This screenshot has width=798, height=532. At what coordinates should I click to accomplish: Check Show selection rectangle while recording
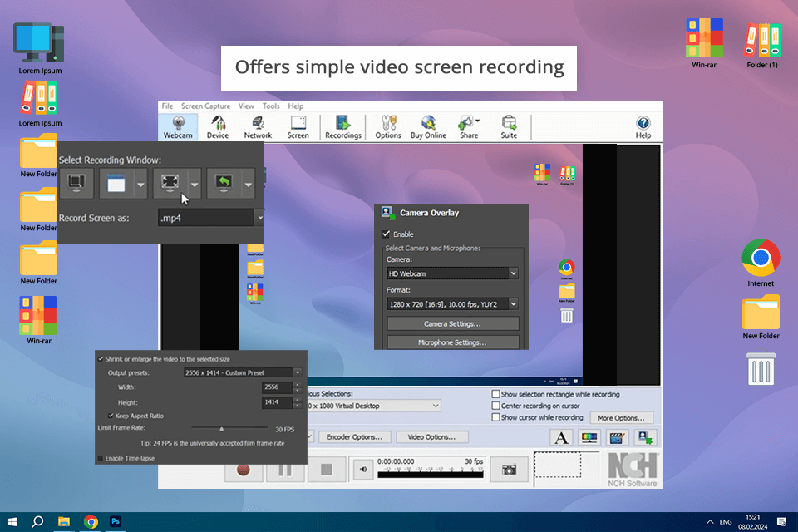[496, 394]
